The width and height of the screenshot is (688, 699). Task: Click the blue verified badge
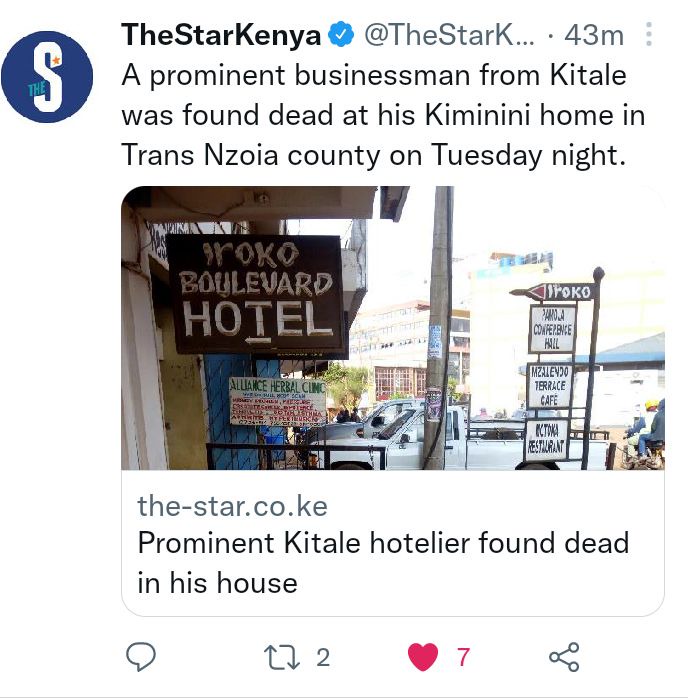point(341,35)
